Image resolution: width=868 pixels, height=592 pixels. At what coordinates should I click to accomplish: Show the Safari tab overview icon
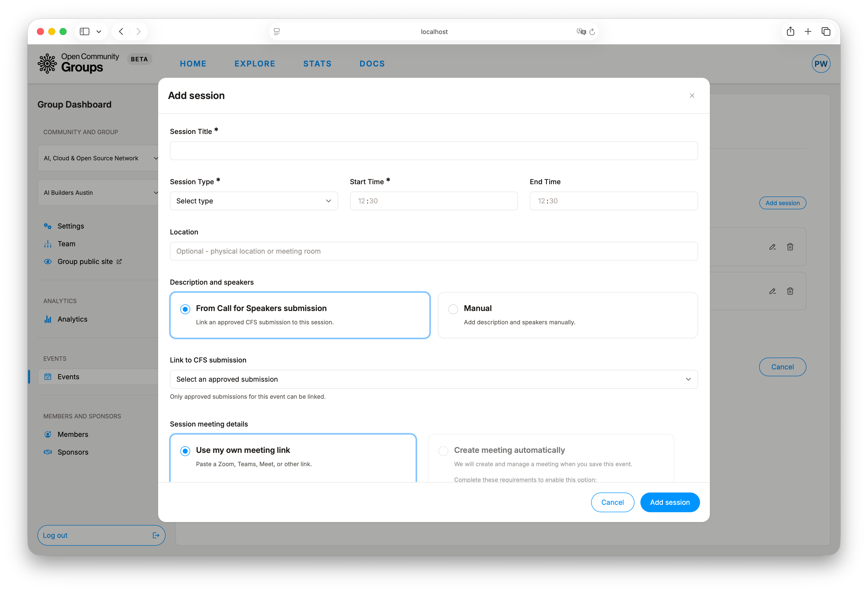click(826, 31)
